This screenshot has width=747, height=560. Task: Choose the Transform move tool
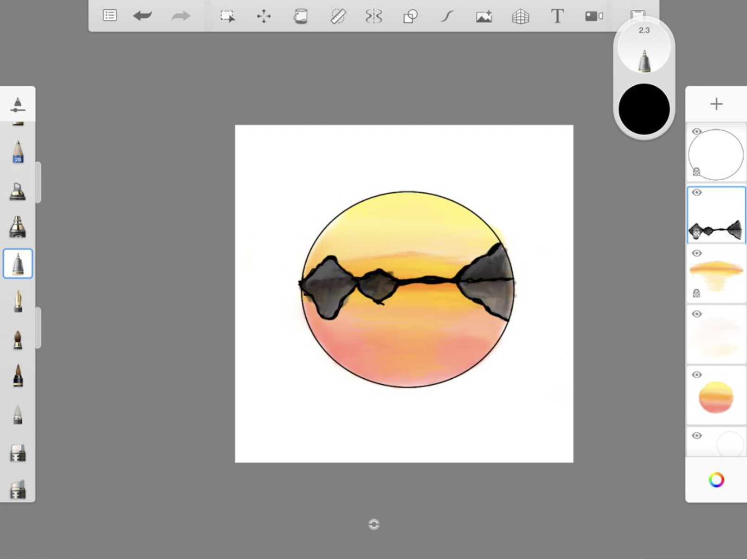coord(264,17)
